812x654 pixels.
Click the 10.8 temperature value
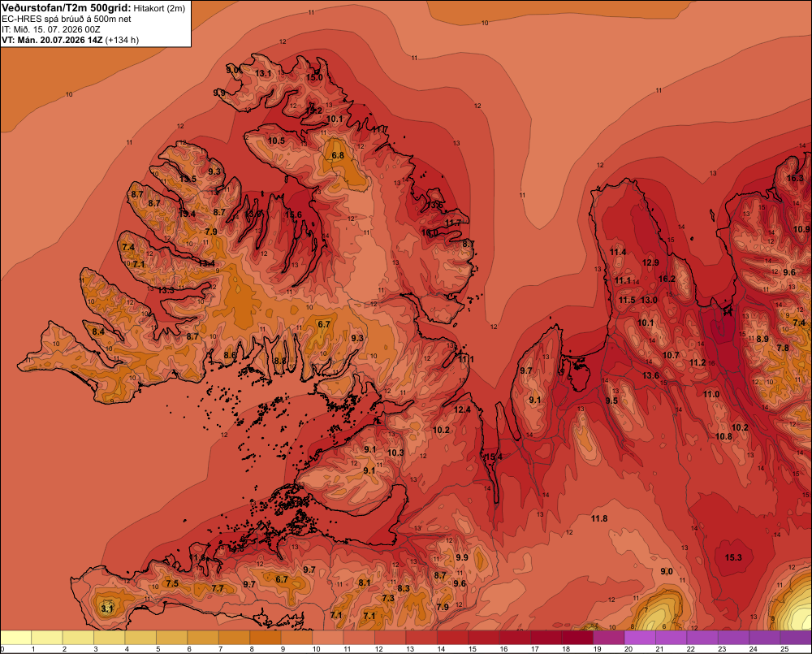(x=724, y=436)
